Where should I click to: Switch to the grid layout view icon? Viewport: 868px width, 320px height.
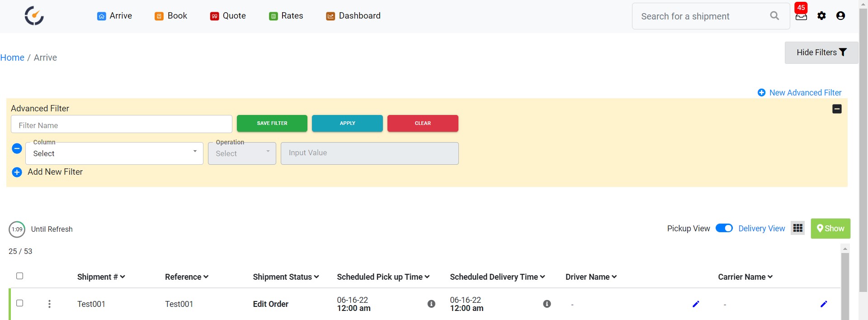coord(798,228)
